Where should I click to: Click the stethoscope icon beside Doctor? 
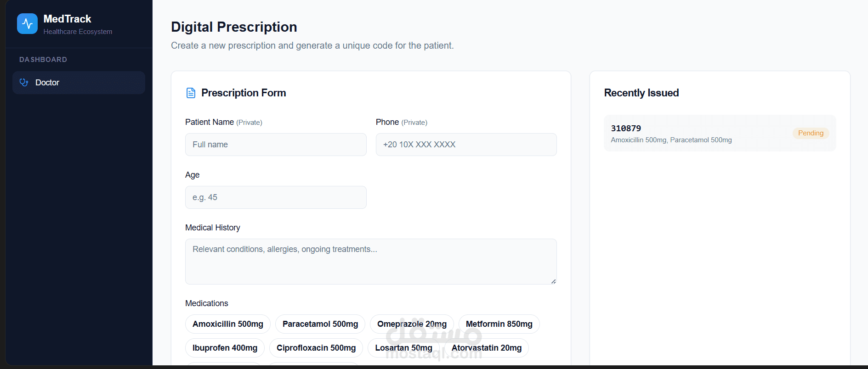click(x=24, y=83)
